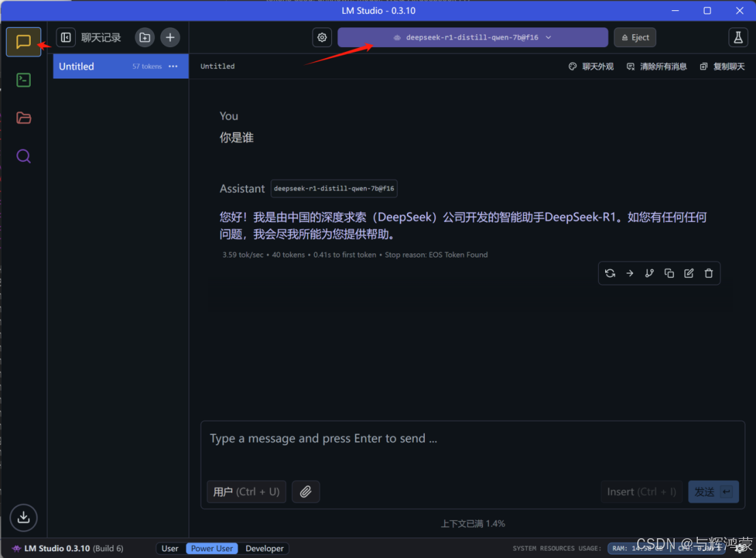Screen dimensions: 756x558
Task: Open options menu for Untitled chat
Action: (x=173, y=66)
